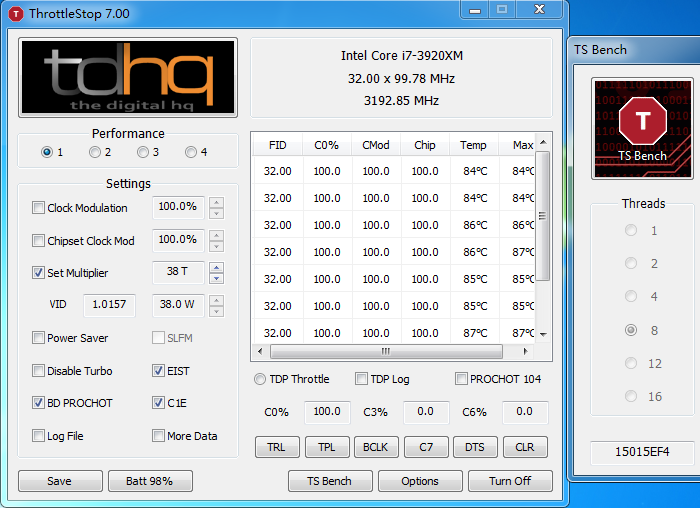Image resolution: width=700 pixels, height=508 pixels.
Task: Click the 15015EF4 result field in TS Bench
Action: point(642,452)
